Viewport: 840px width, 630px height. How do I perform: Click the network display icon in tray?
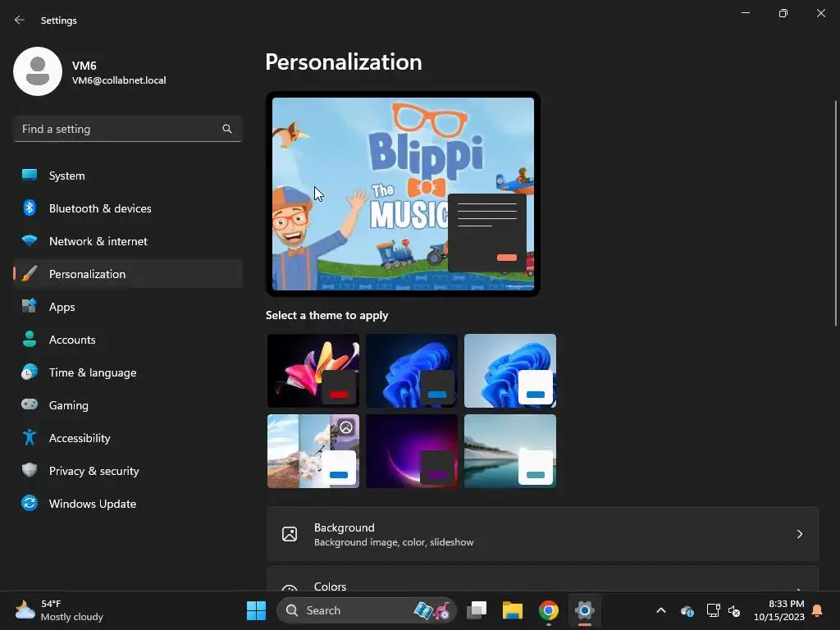[x=713, y=610]
